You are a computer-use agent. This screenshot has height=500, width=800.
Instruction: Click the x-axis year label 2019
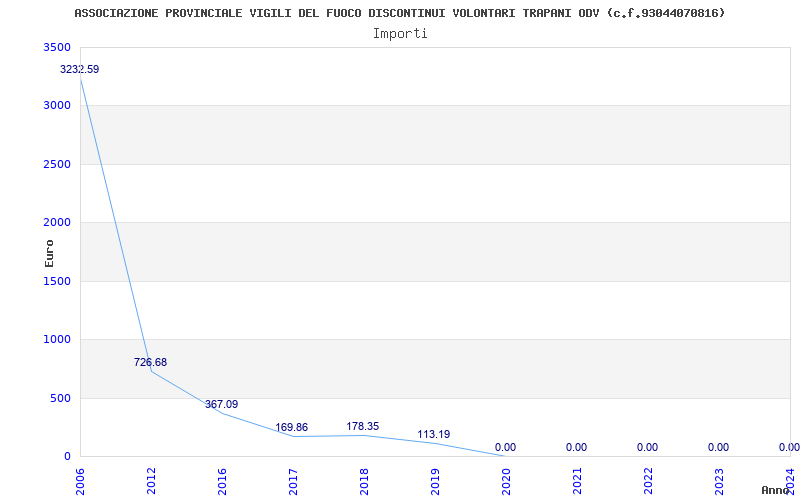pyautogui.click(x=435, y=481)
